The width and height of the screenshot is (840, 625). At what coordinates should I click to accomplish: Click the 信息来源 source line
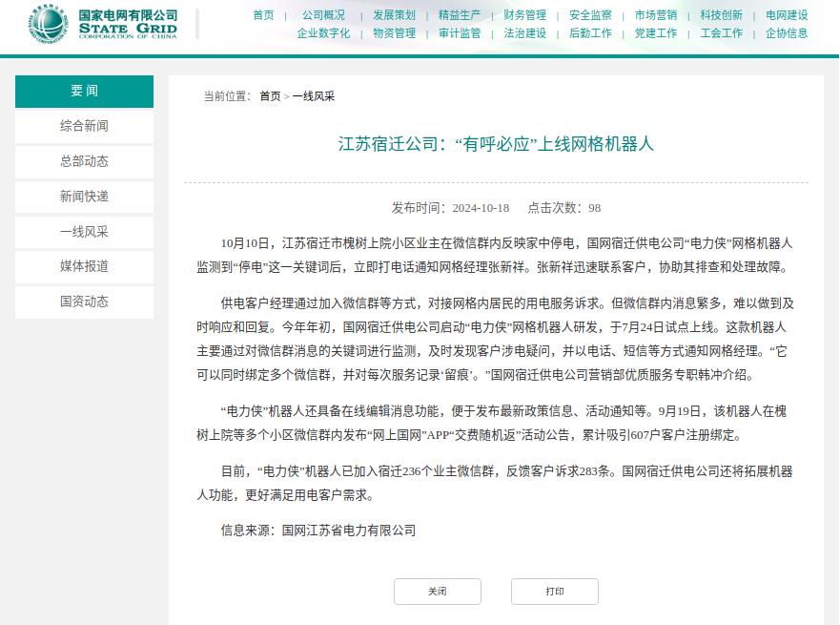click(x=318, y=531)
